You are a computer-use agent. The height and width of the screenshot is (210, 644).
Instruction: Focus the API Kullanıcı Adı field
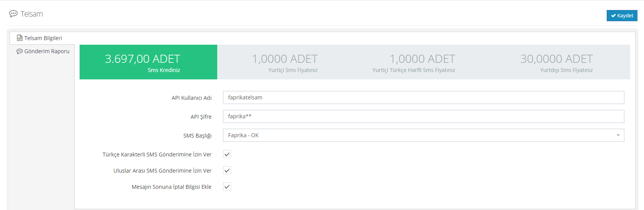(x=423, y=97)
